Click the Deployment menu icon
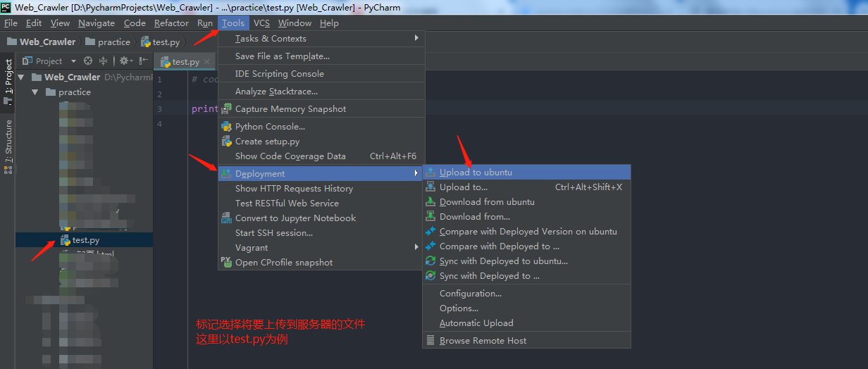 click(226, 173)
